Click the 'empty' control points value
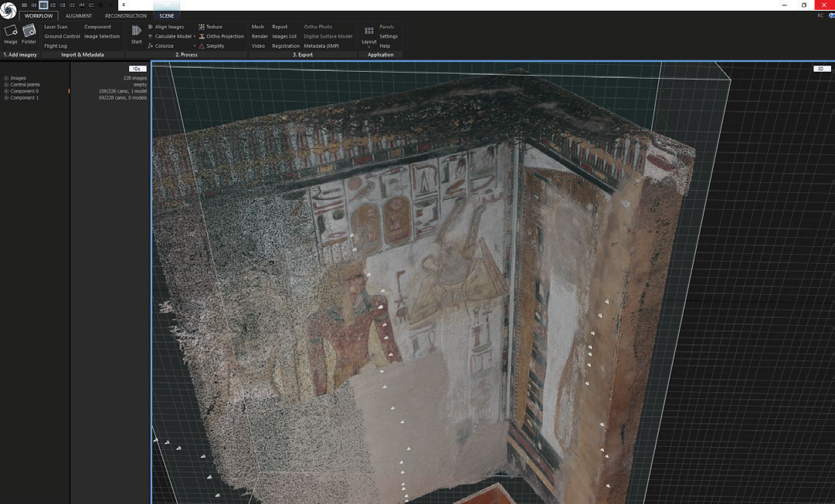835x504 pixels. (x=140, y=85)
